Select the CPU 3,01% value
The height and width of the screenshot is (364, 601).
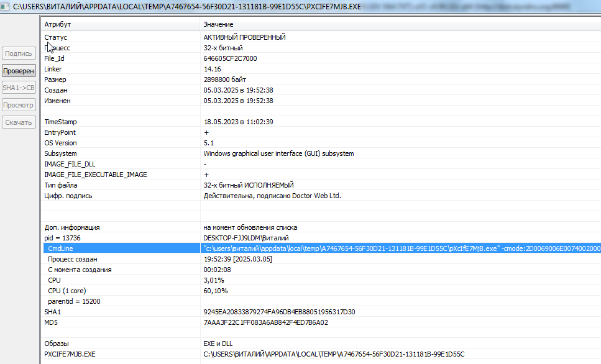pos(214,280)
